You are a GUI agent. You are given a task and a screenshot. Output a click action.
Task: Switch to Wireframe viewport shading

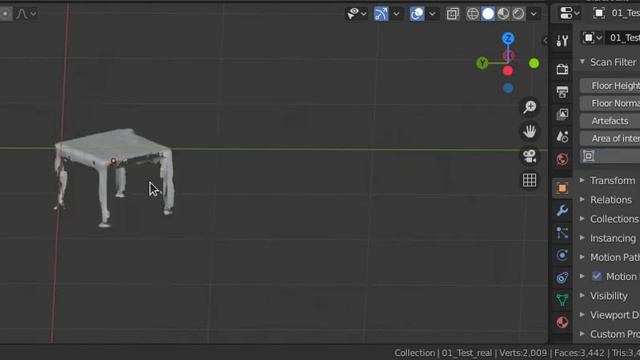coord(473,14)
